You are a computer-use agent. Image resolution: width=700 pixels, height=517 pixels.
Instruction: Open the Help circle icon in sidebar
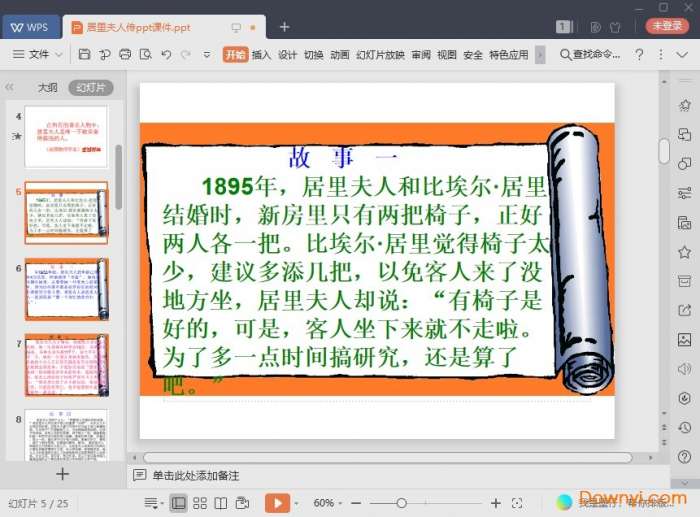click(x=684, y=456)
